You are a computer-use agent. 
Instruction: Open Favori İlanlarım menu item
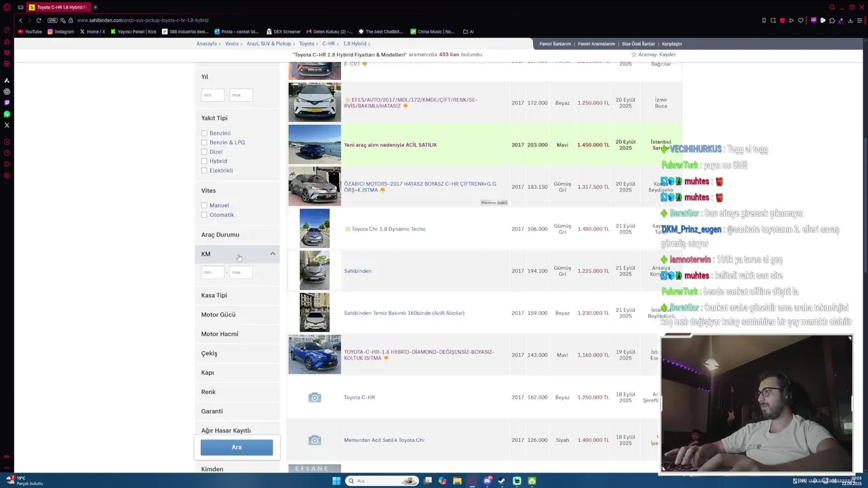[x=555, y=44]
